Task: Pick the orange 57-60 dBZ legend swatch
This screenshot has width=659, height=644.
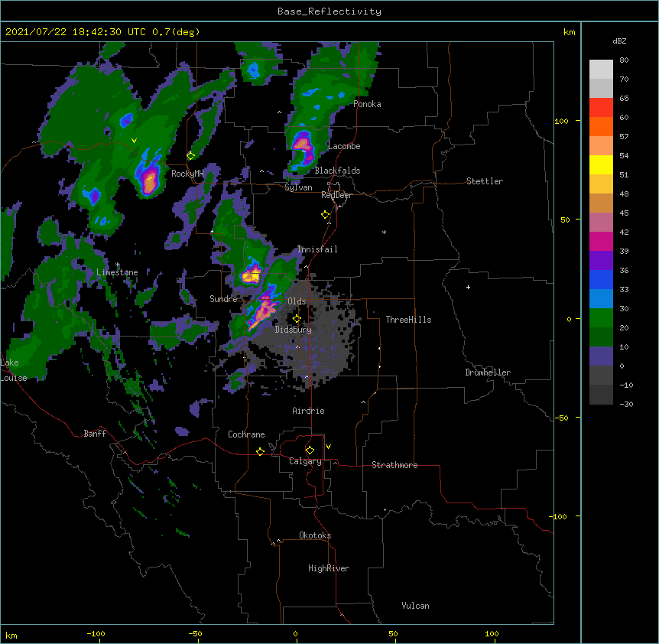Action: (x=601, y=127)
